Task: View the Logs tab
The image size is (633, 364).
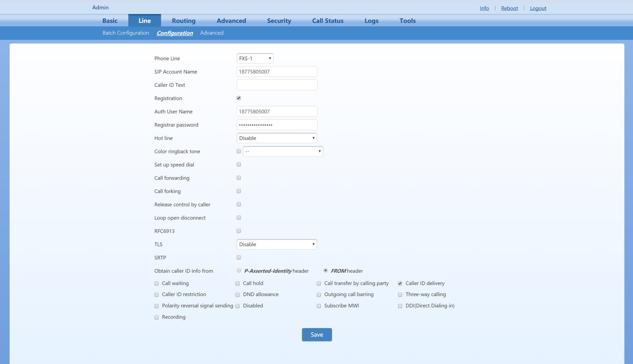Action: 371,20
